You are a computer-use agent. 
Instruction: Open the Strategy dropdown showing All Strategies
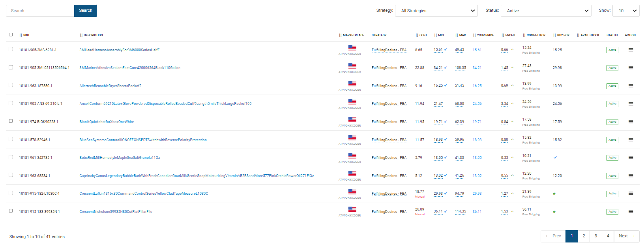click(437, 11)
